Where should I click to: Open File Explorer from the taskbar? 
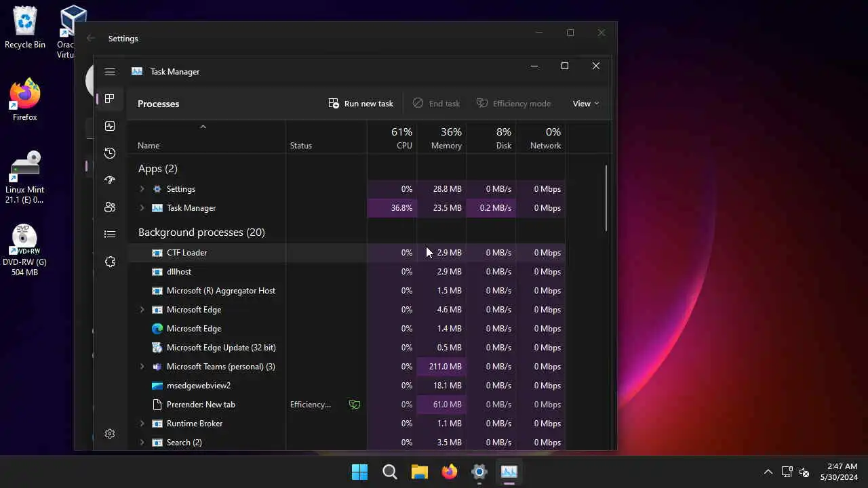(x=420, y=472)
